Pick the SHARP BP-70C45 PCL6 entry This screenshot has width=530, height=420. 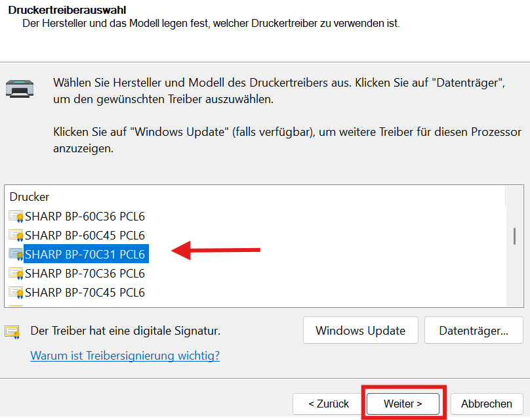[x=85, y=292]
